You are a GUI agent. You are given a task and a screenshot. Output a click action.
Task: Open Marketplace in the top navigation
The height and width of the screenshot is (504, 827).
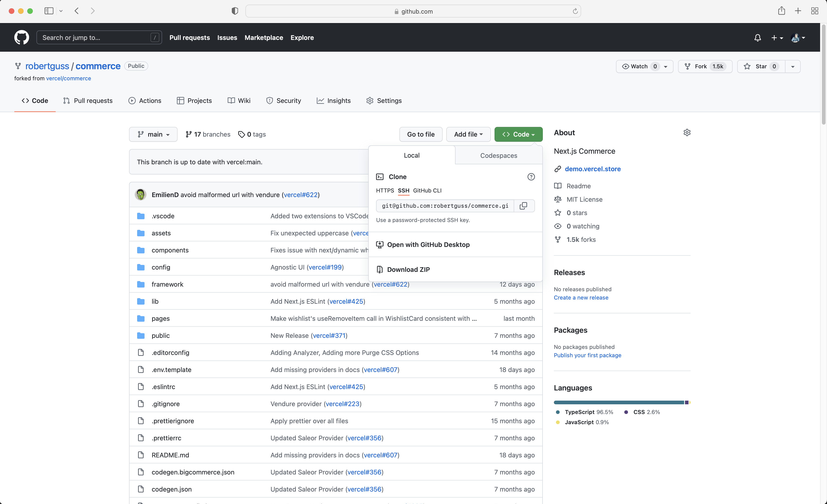pos(263,38)
